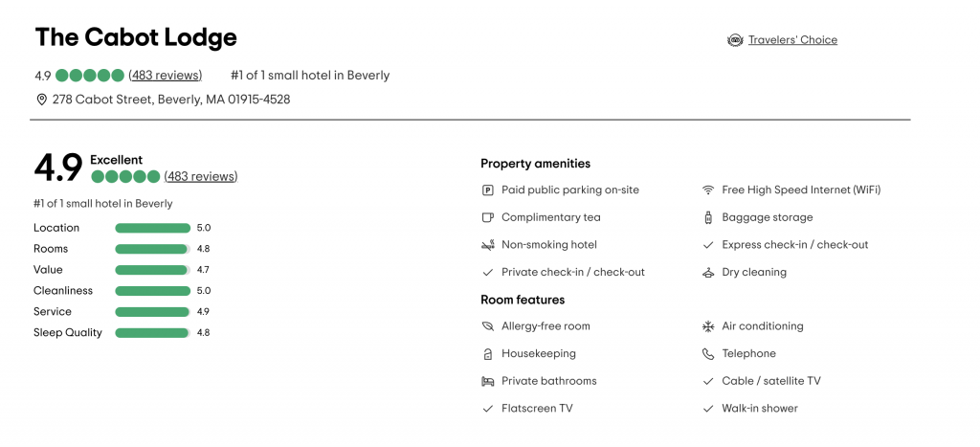Screen dimensions: 980x447
Task: Click the dry cleaning hanger icon
Action: [708, 273]
